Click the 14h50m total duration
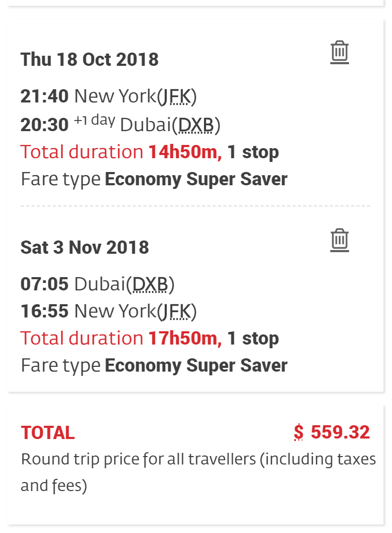This screenshot has height=533, width=392. click(185, 152)
